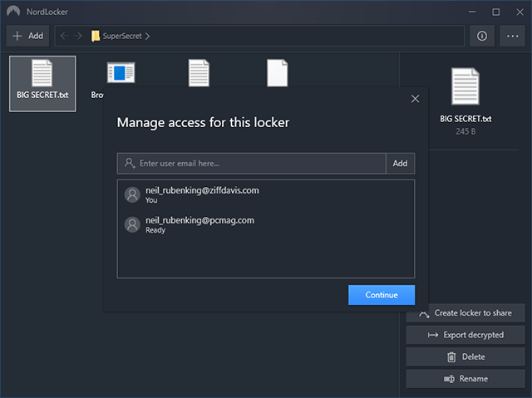
Task: Expand the chevron after SuperSecret breadcrumb
Action: (148, 36)
